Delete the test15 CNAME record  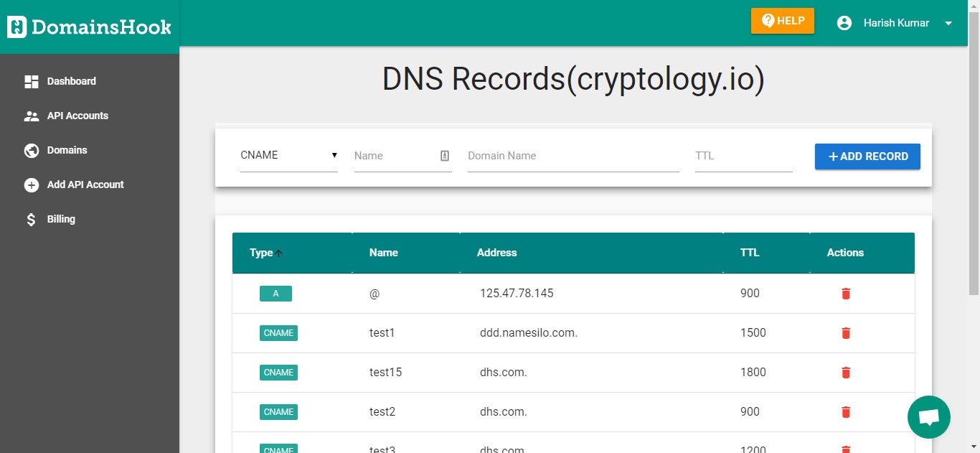(846, 373)
